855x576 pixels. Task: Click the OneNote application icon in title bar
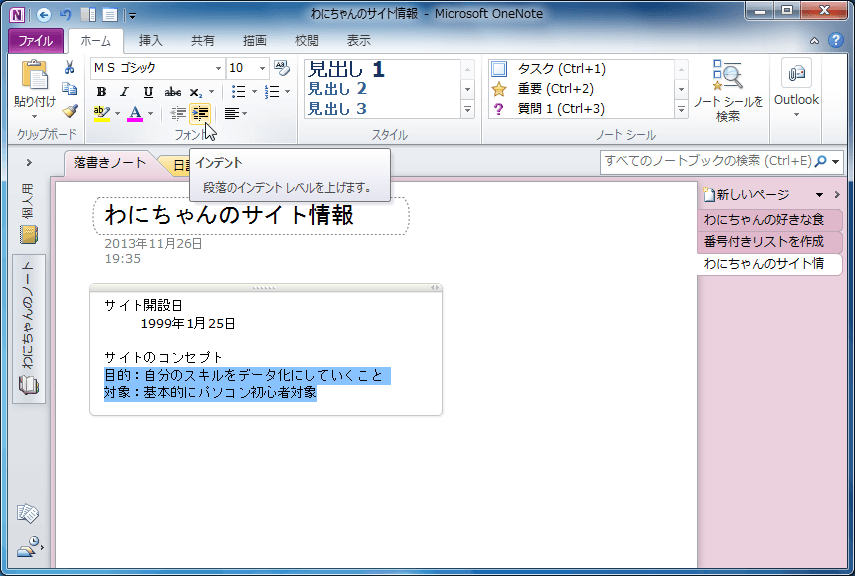[x=17, y=15]
